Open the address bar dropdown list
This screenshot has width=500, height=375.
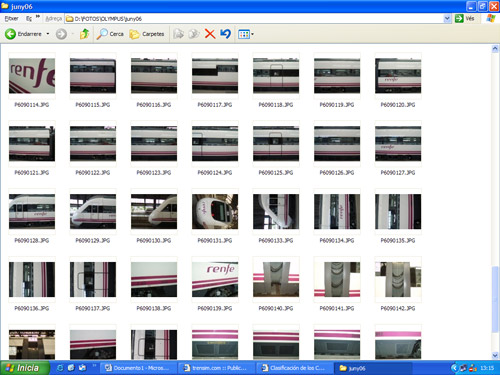(447, 18)
